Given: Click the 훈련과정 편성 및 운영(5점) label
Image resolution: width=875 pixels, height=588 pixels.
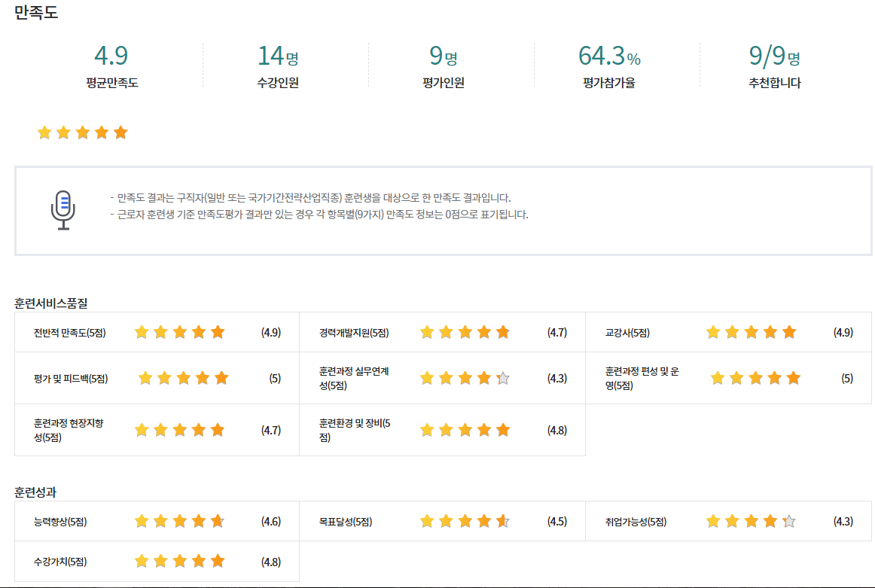Looking at the screenshot, I should click(x=642, y=378).
